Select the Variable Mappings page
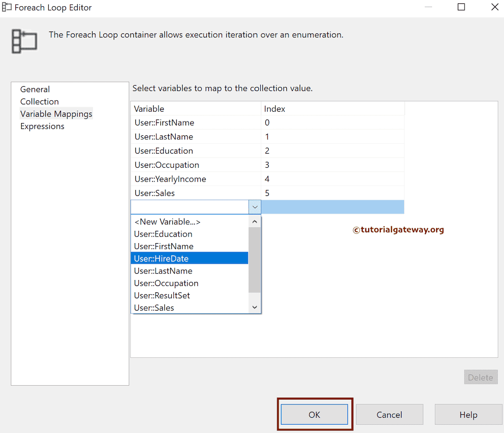The height and width of the screenshot is (433, 504). pyautogui.click(x=56, y=114)
